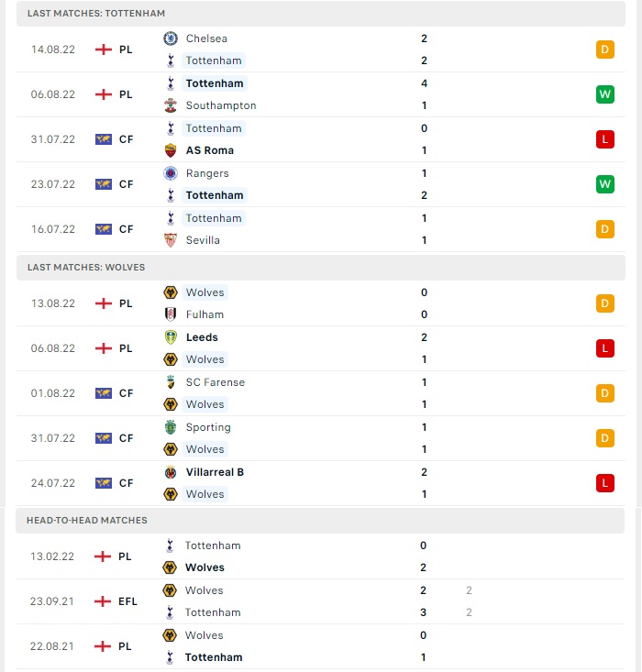Click the orange D badge for Chelsea match
This screenshot has width=642, height=672.
tap(605, 50)
